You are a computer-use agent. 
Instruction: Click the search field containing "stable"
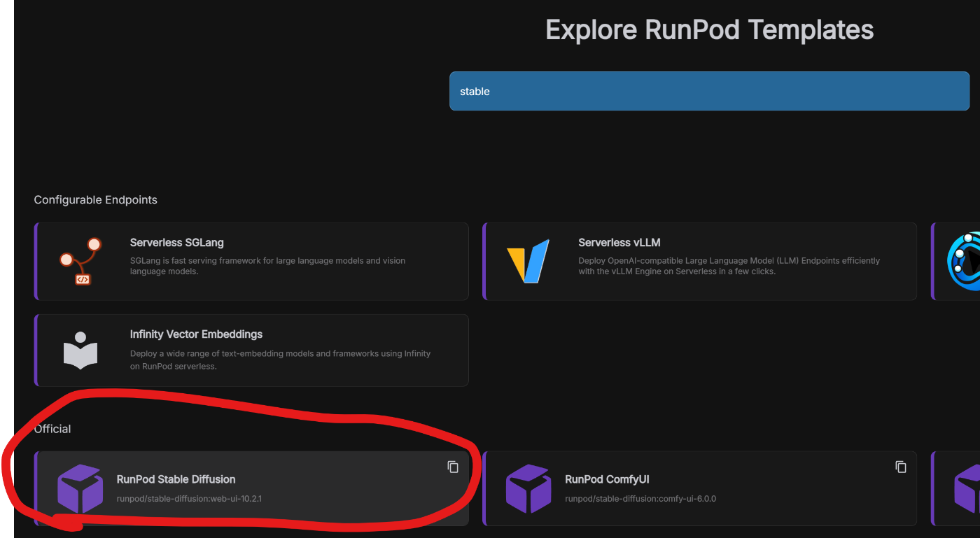[709, 91]
